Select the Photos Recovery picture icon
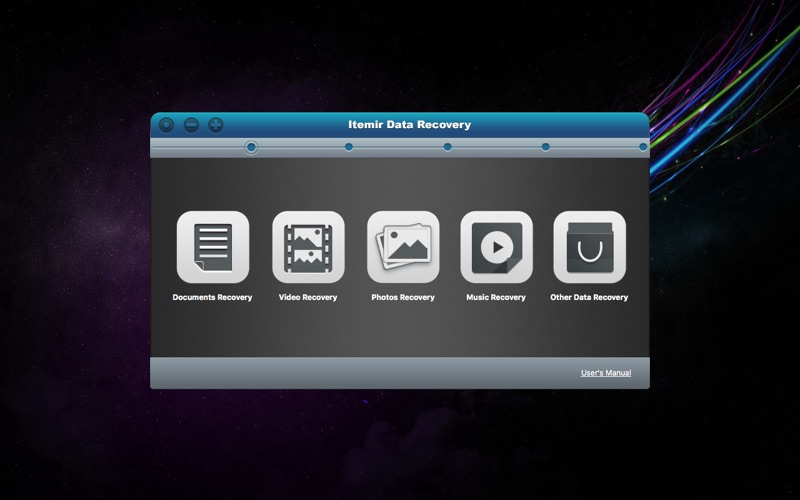Viewport: 800px width, 500px height. pyautogui.click(x=403, y=247)
